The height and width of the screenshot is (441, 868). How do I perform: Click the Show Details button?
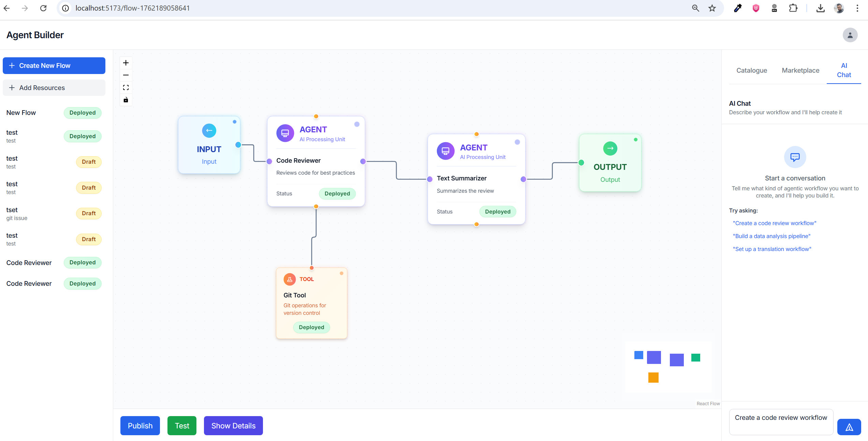233,426
